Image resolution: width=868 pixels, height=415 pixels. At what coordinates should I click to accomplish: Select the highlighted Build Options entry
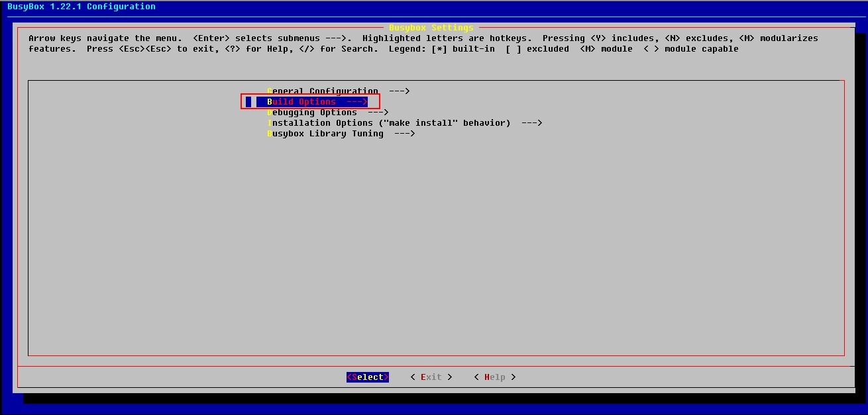[x=301, y=102]
